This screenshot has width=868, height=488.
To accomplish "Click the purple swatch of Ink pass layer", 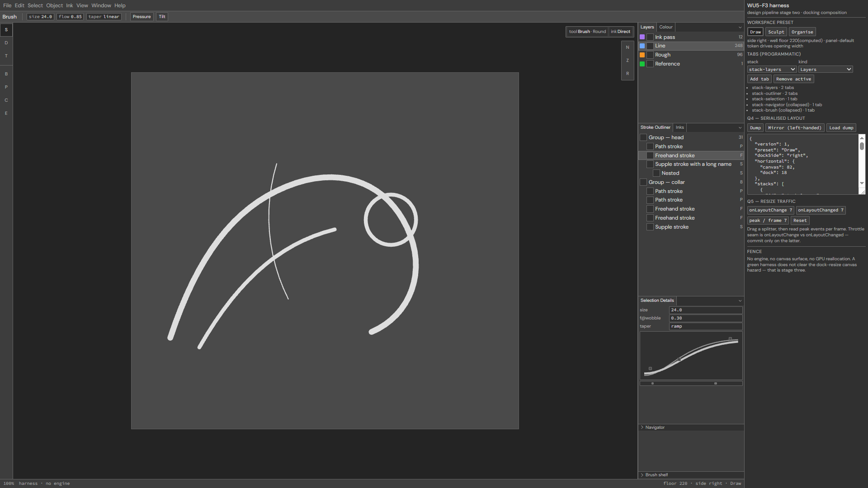I will pyautogui.click(x=642, y=37).
